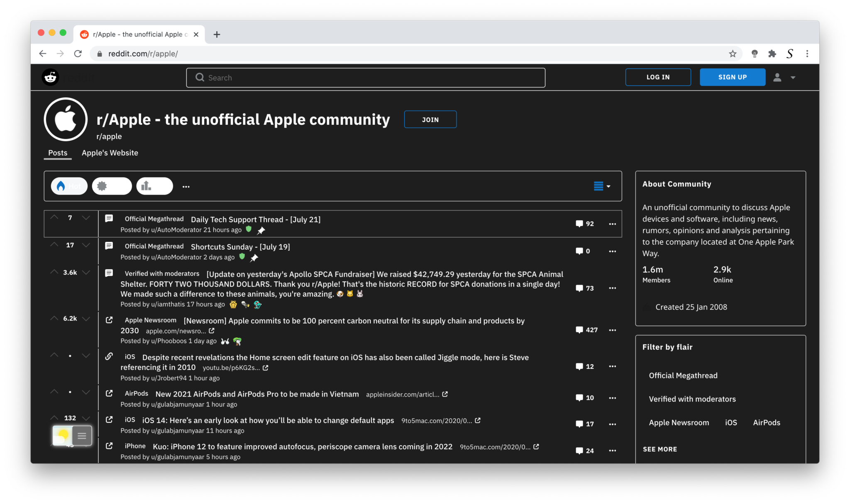The height and width of the screenshot is (504, 850).
Task: Open the Shortcuts Sunday - [July 19] post
Action: click(240, 247)
